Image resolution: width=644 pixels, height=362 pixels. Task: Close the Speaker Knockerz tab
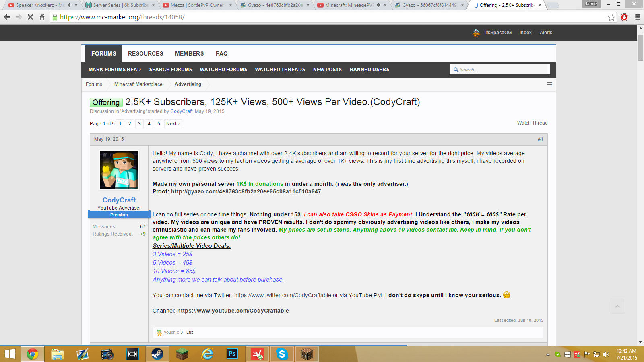coord(76,5)
